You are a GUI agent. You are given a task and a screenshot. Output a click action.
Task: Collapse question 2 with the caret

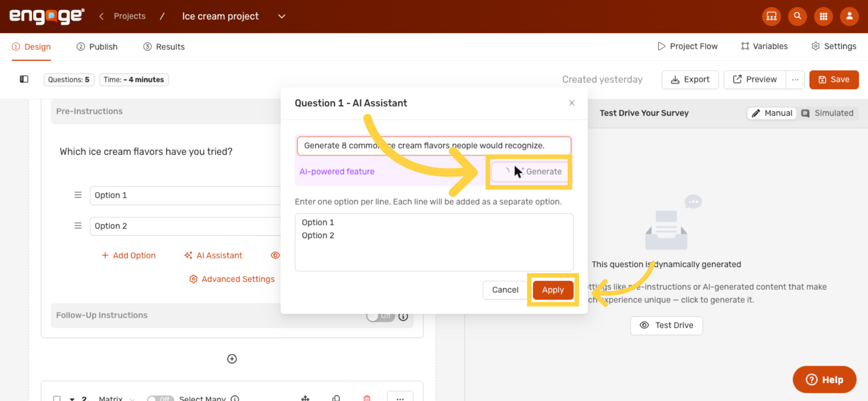72,399
